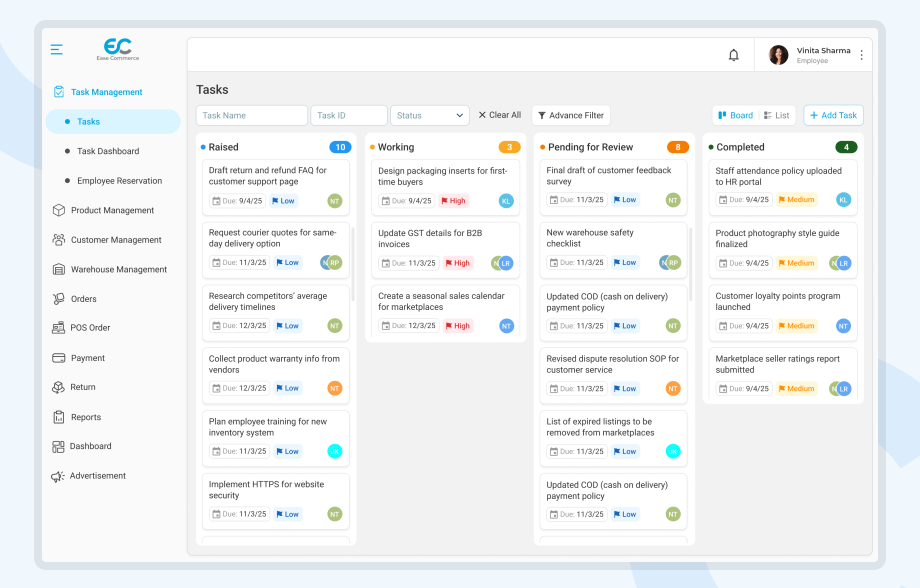Click the Warehouse Management building icon
Image resolution: width=920 pixels, height=588 pixels.
click(x=58, y=269)
